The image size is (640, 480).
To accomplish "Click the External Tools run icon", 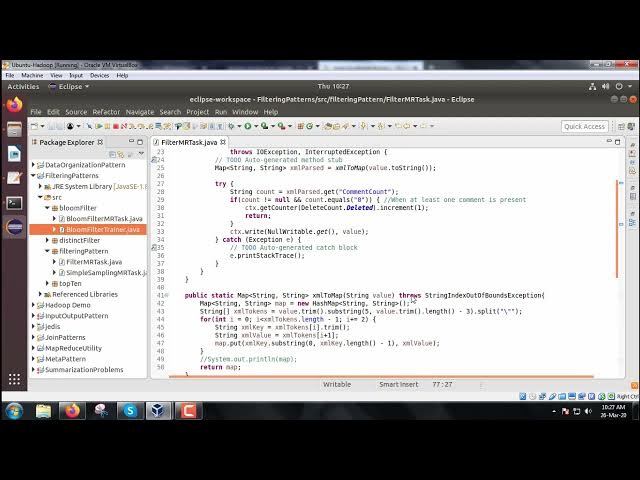I will point(281,126).
